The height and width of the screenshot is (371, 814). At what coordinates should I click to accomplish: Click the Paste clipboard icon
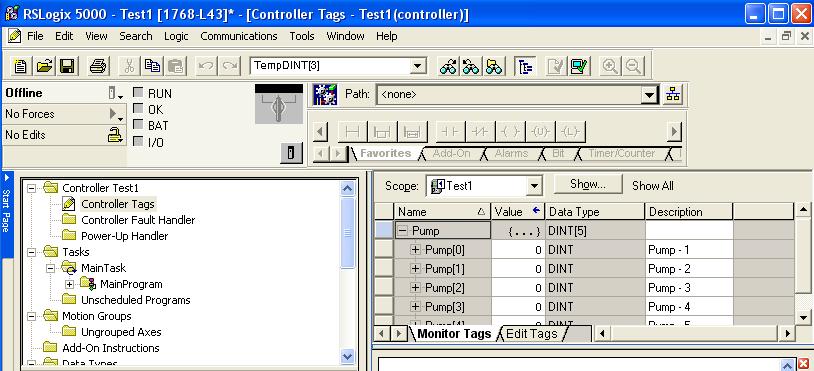pos(176,66)
